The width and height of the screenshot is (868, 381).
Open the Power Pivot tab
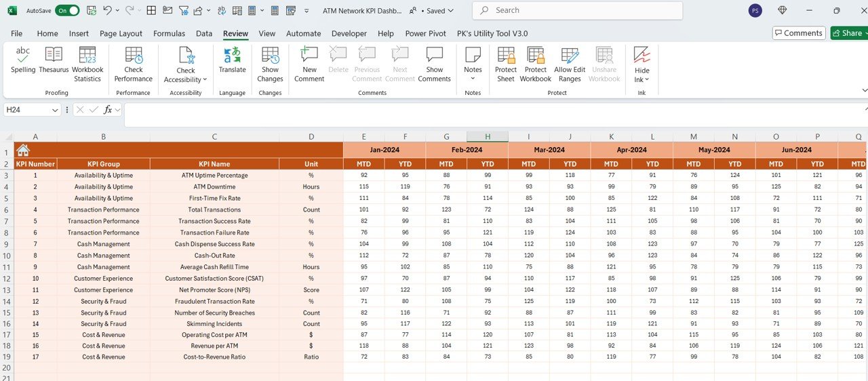426,33
